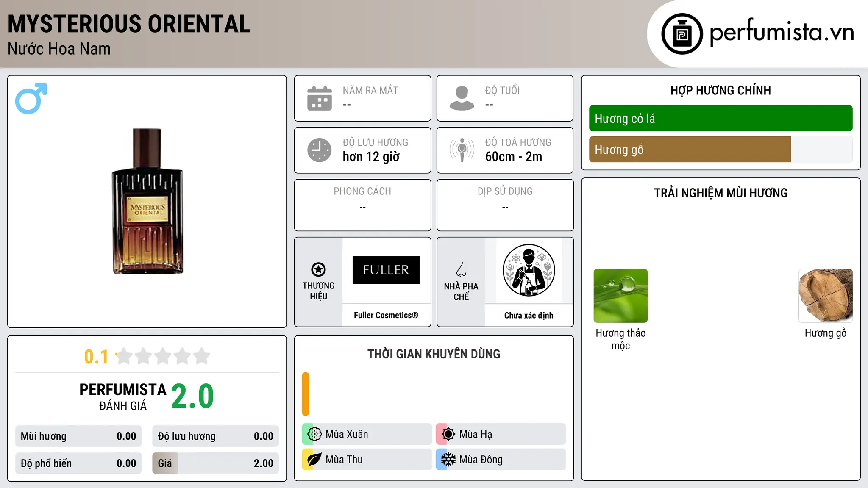Click the Hương gỗ caption under the wood image
Screen dimensions: 868x488
[826, 333]
